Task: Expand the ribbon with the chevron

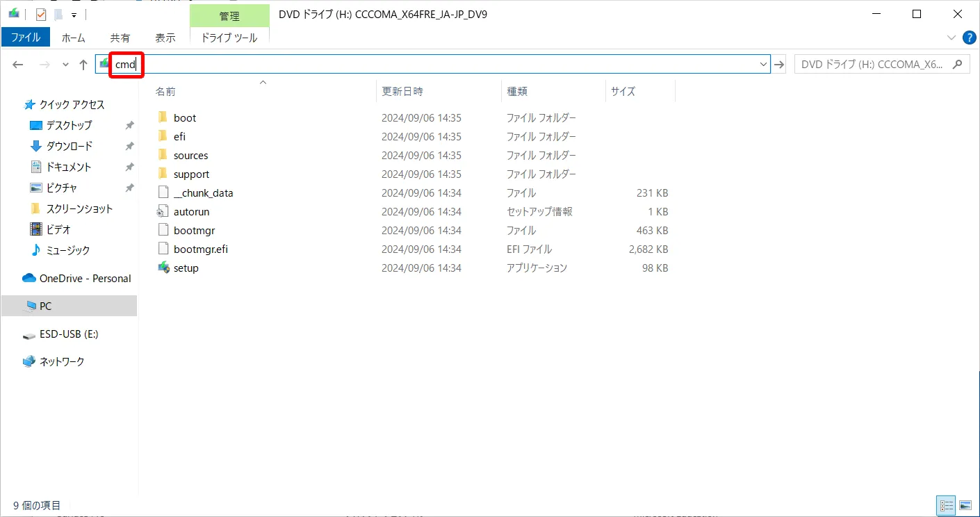Action: pos(952,38)
